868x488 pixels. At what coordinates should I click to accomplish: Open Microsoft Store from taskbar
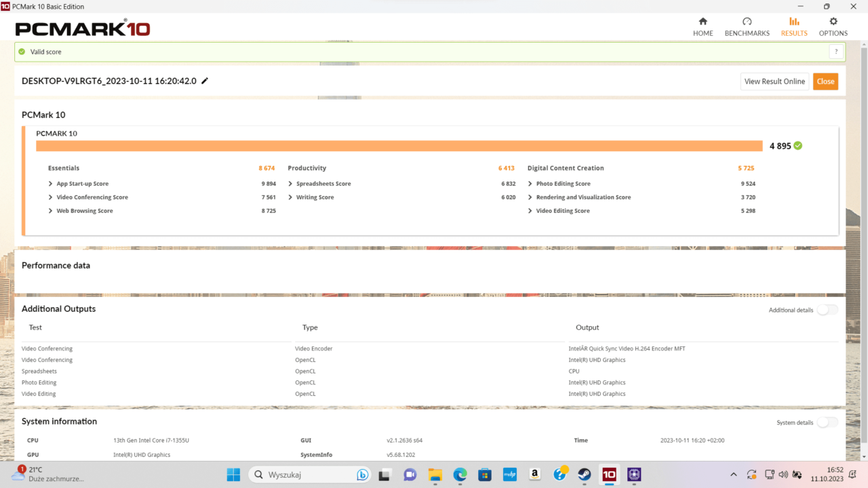484,474
